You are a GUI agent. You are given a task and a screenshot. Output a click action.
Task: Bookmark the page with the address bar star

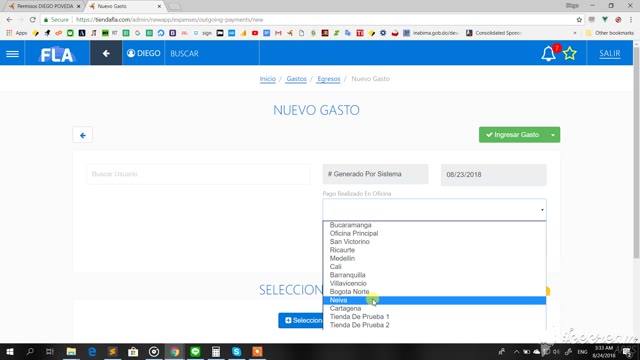pos(579,20)
